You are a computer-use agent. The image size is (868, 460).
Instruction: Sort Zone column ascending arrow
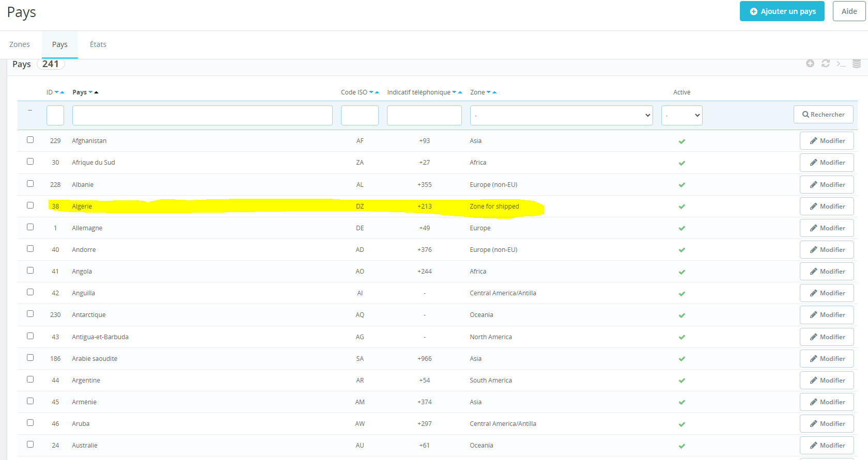coord(494,92)
